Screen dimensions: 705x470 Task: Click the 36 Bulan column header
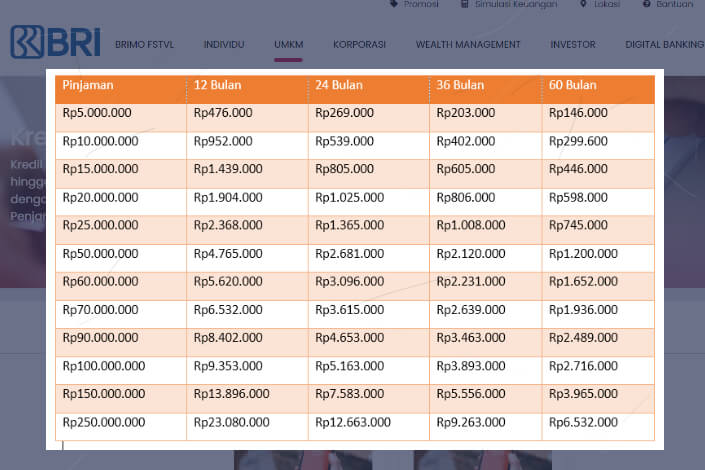click(486, 90)
